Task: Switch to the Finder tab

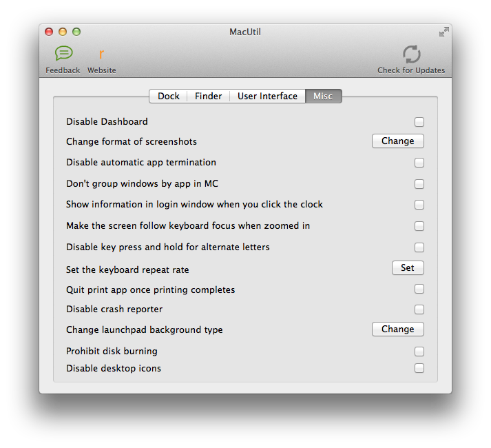Action: tap(208, 96)
